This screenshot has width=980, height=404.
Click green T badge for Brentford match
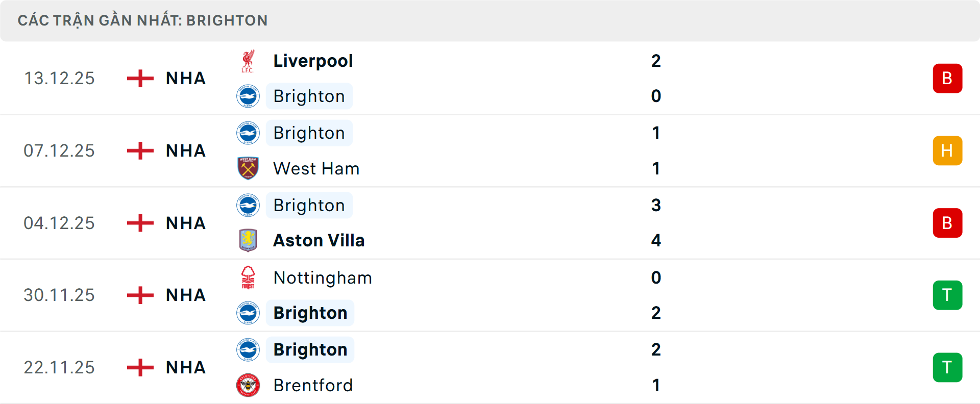(x=947, y=367)
